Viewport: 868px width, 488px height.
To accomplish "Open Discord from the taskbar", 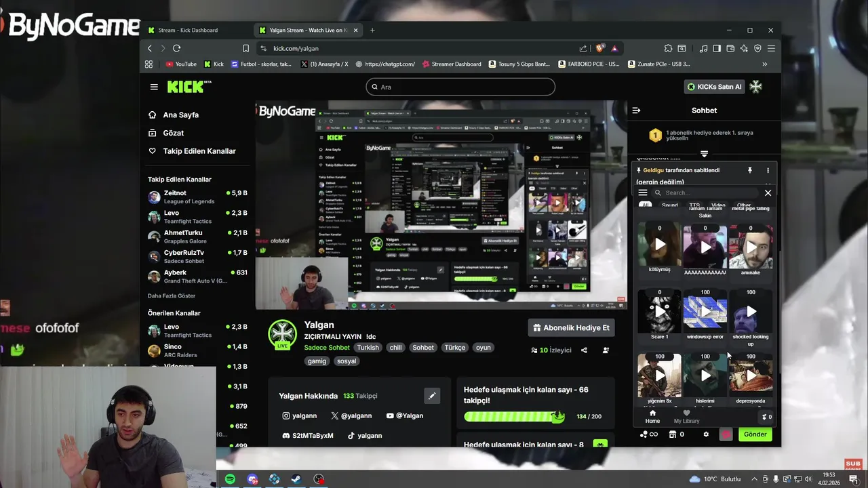I will pos(252,479).
